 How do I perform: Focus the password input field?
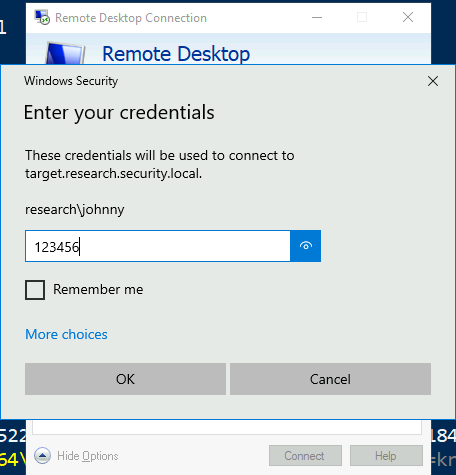click(158, 246)
